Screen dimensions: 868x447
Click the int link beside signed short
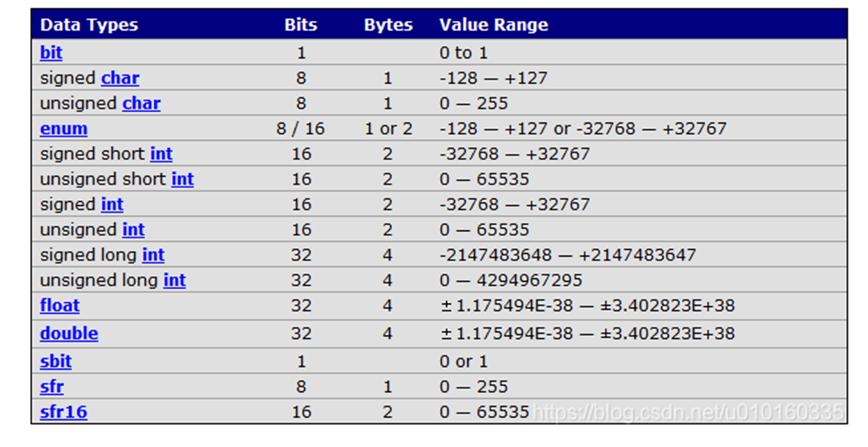point(161,154)
